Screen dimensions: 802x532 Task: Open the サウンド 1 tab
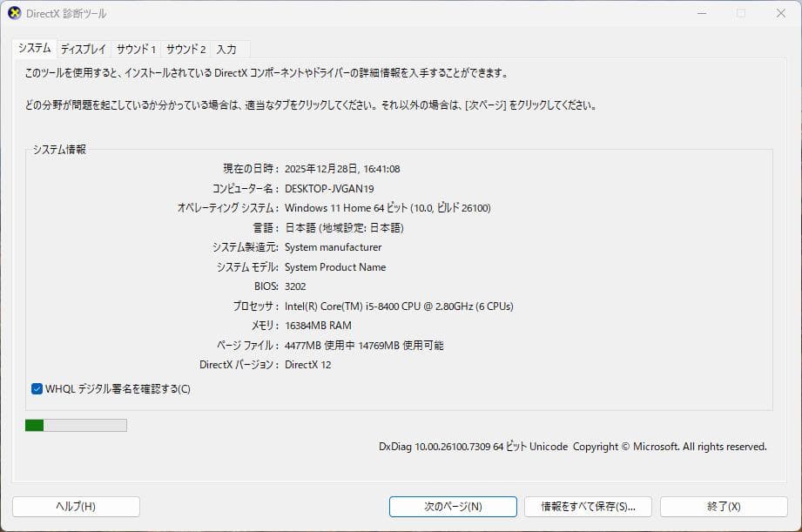tap(136, 49)
